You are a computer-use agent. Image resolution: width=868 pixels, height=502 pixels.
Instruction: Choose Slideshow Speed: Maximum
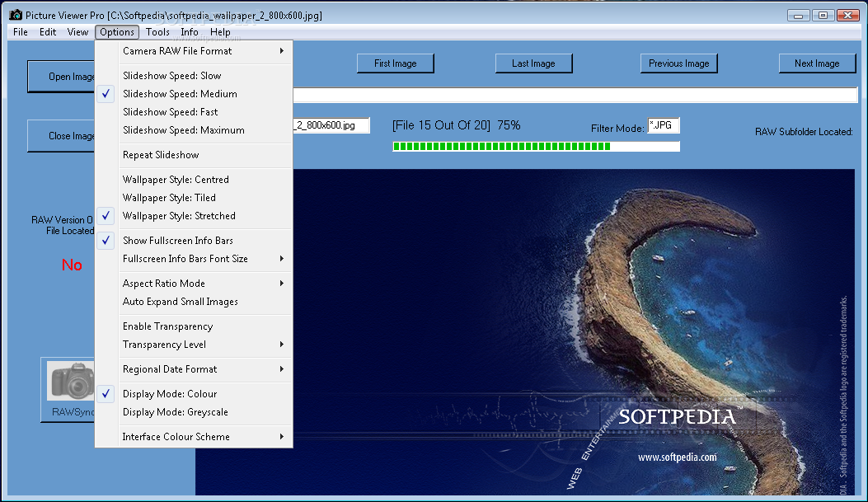point(194,130)
